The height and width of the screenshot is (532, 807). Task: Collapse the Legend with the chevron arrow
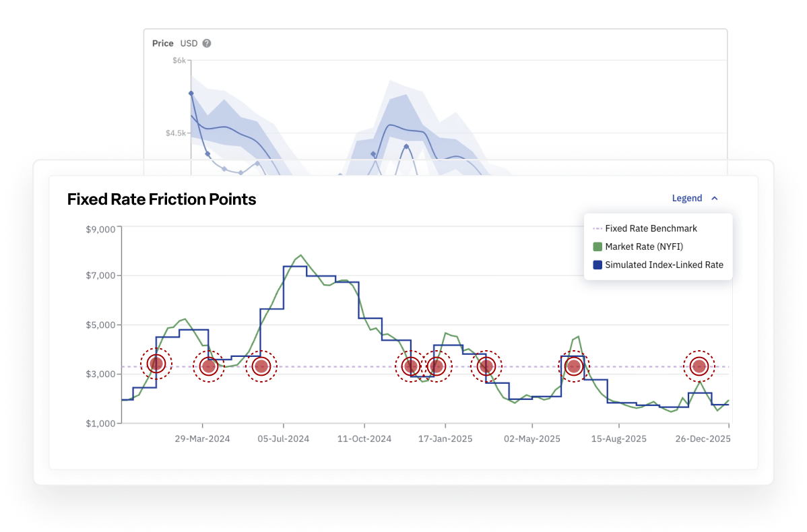tap(715, 199)
